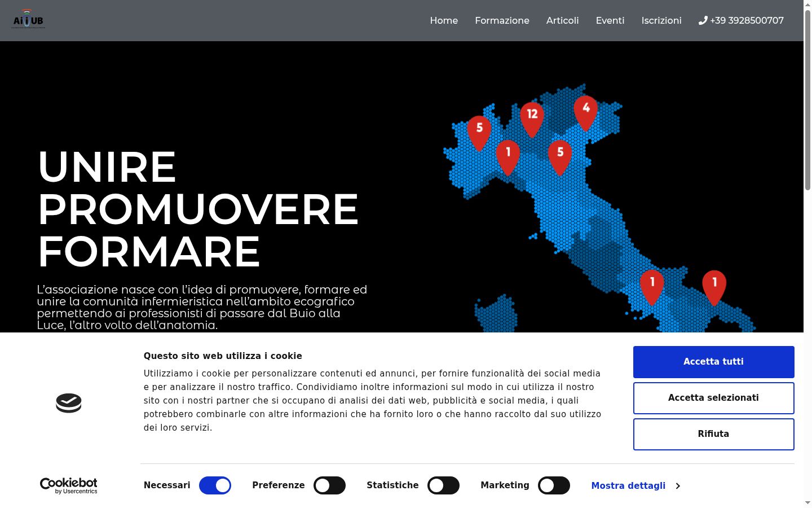The height and width of the screenshot is (508, 812).
Task: Click the pin labeled 1 over Liguria
Action: [x=508, y=157]
